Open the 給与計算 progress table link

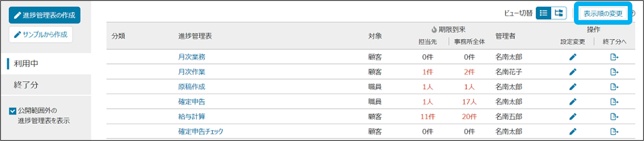[x=191, y=117]
